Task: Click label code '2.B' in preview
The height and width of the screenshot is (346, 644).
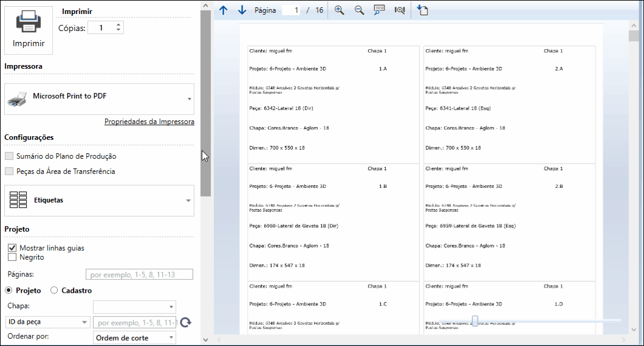Action: pyautogui.click(x=559, y=186)
